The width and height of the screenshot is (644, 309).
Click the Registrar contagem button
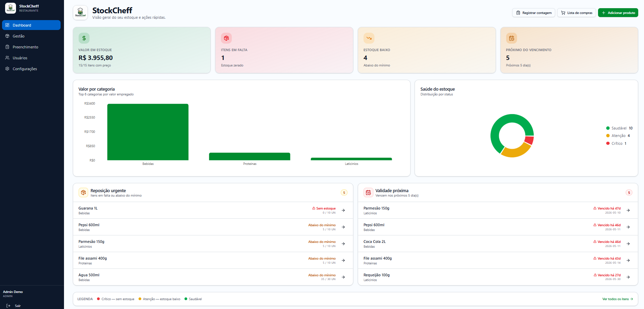click(x=534, y=13)
